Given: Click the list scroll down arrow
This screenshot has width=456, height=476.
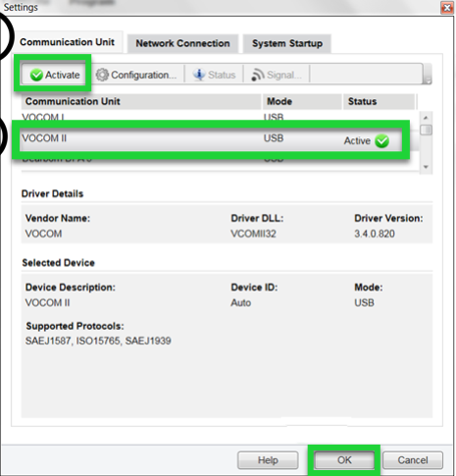Looking at the screenshot, I should pos(426,167).
